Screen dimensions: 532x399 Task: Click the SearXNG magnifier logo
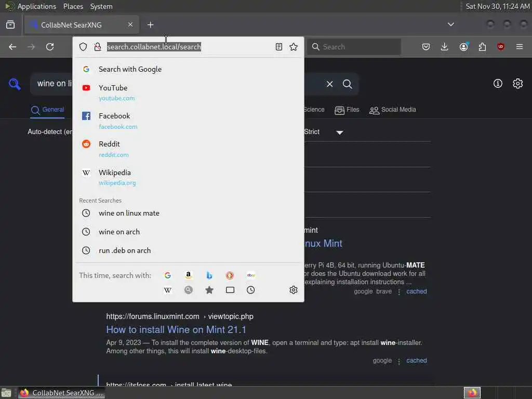point(15,84)
